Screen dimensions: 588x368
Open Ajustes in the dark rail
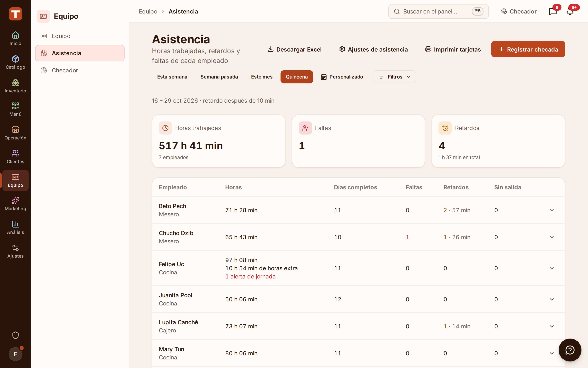pos(15,251)
